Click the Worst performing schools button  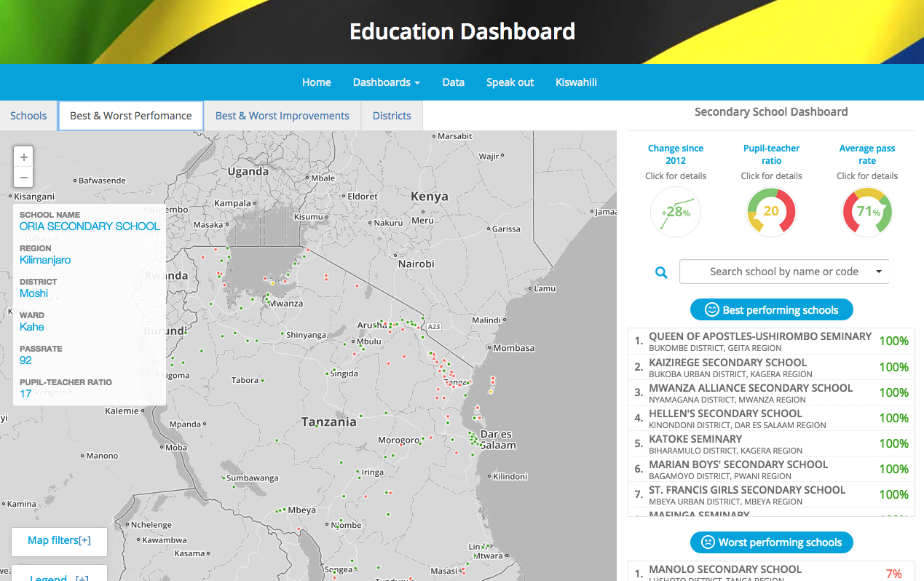[771, 542]
